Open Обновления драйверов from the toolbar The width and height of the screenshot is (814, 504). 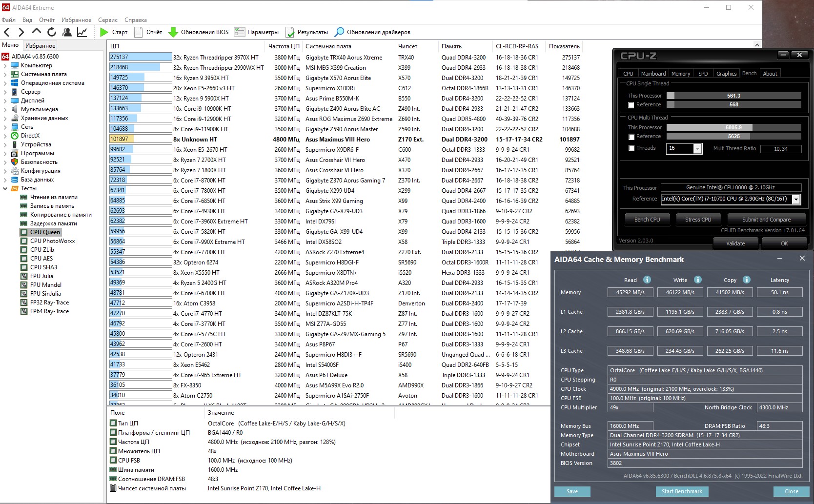click(372, 32)
